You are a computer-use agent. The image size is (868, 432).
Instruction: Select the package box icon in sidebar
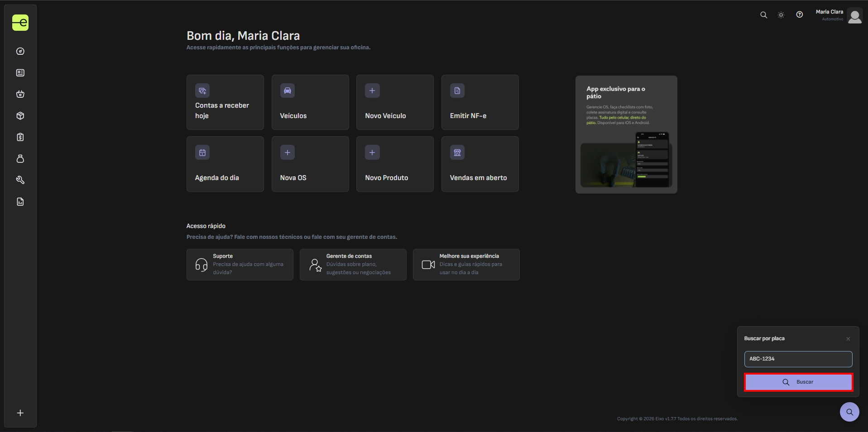[20, 116]
